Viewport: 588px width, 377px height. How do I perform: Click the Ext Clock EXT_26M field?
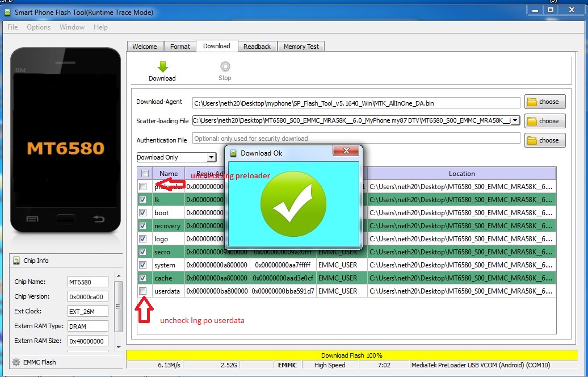pyautogui.click(x=88, y=311)
